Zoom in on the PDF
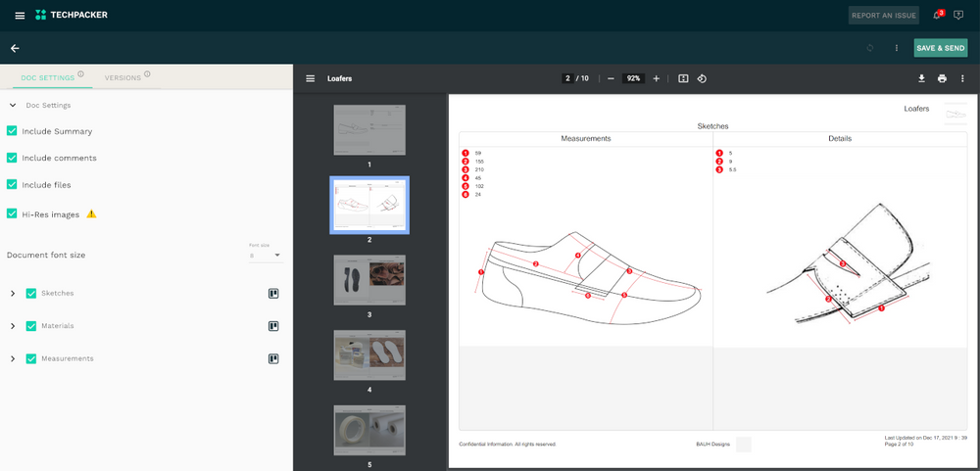The width and height of the screenshot is (980, 471). 656,78
